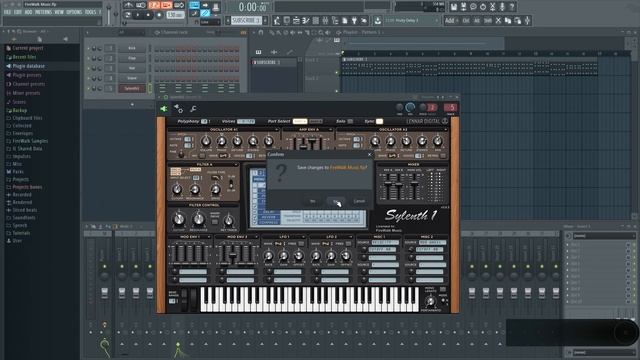Select FireWalk Samples folder in the browser

[x=30, y=141]
